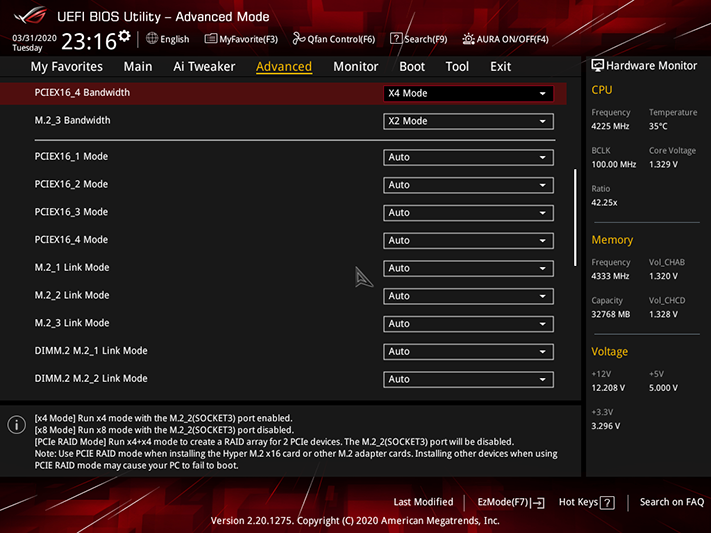Click Ratio value 42.25x
This screenshot has height=533, width=711.
point(604,202)
